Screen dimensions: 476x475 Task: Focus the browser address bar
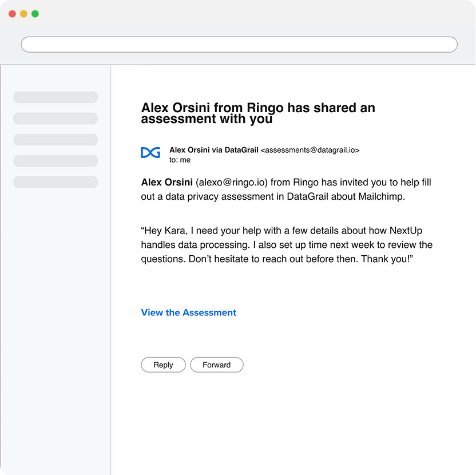tap(239, 45)
